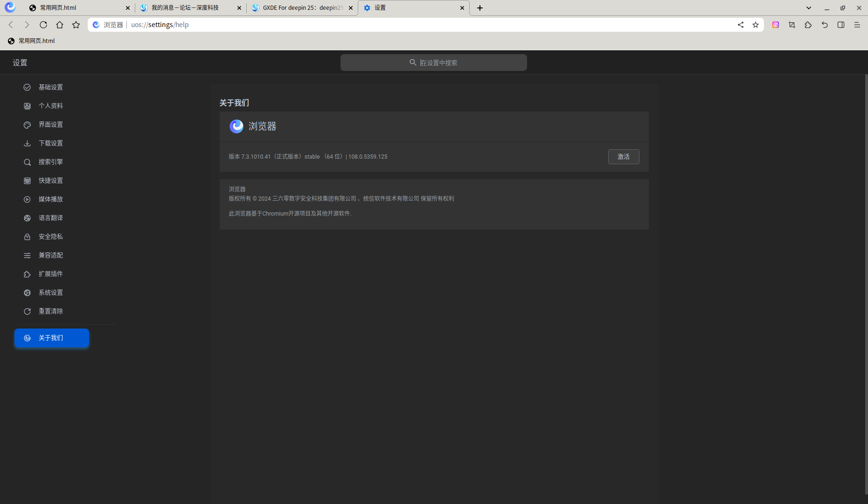
Task: Open the screenshot capture tool icon
Action: click(x=792, y=25)
